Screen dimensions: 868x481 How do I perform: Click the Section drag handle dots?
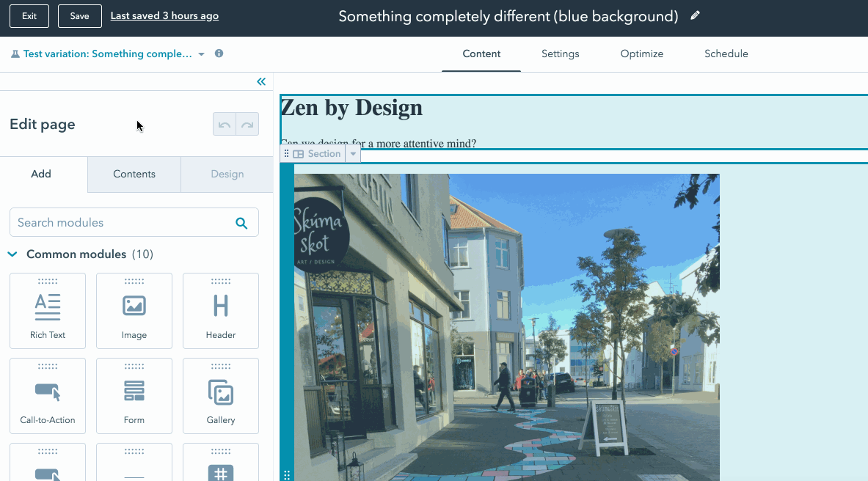[286, 154]
